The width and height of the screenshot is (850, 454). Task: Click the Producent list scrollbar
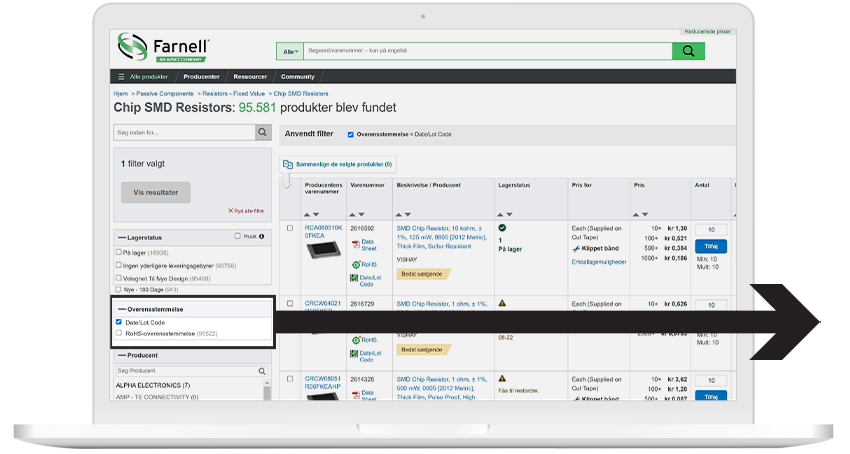point(267,391)
